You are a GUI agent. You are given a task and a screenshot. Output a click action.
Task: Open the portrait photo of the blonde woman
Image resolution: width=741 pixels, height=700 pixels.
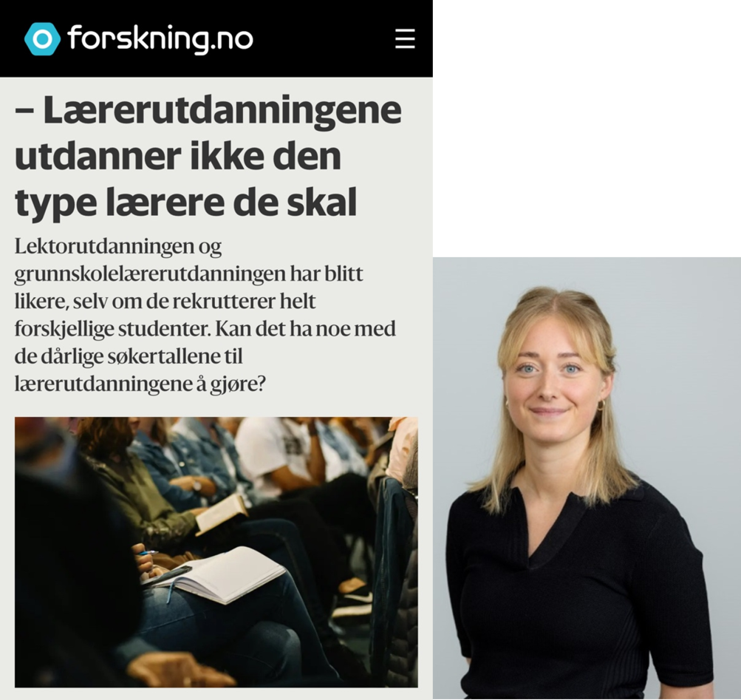tap(587, 478)
